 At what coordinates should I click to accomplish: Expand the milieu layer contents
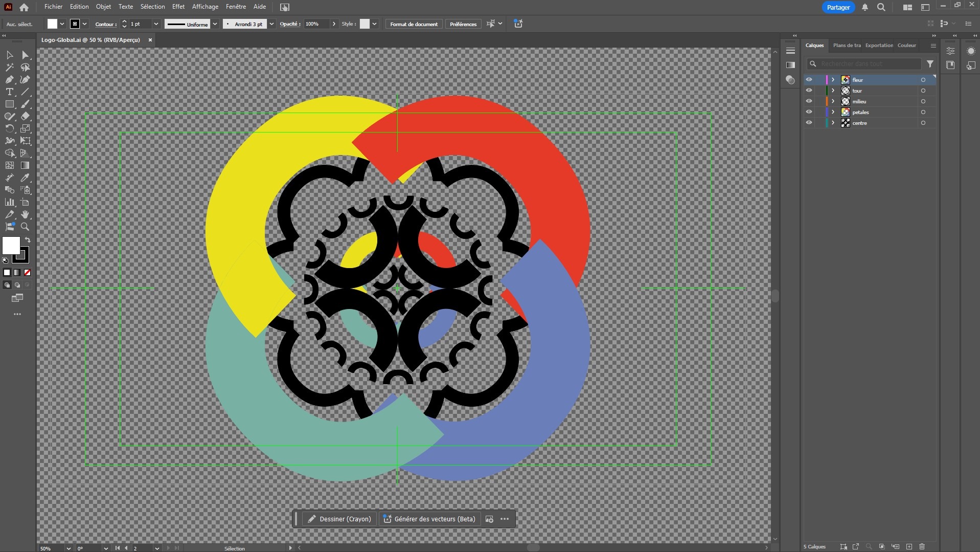(833, 101)
